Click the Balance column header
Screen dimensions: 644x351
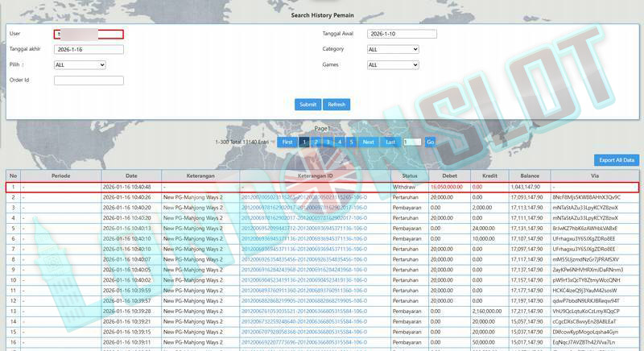[x=529, y=175]
